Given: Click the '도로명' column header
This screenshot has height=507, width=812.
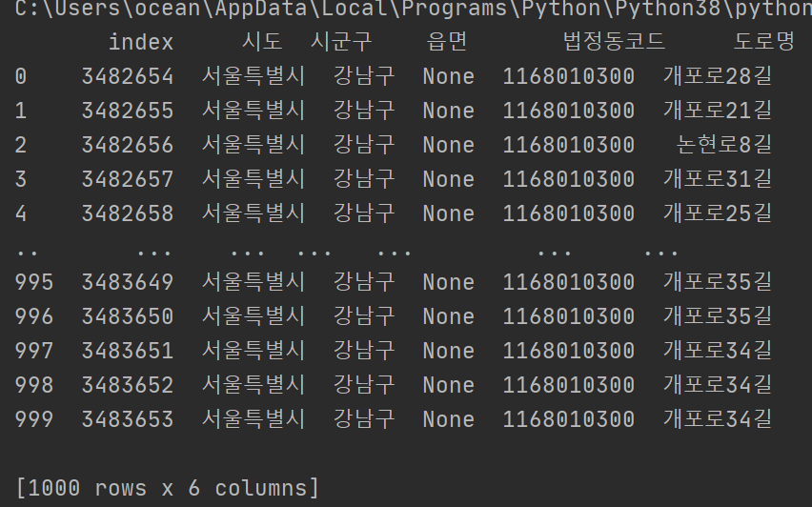Looking at the screenshot, I should tap(764, 41).
